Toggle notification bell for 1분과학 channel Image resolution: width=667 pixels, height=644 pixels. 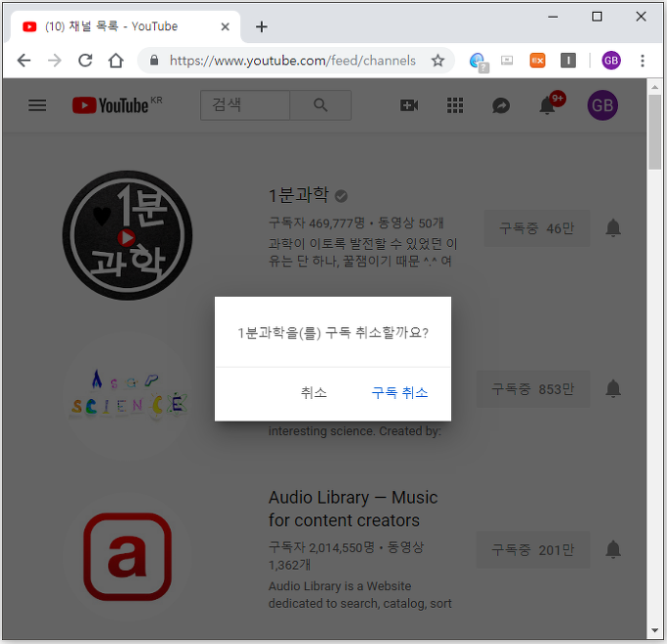coord(613,228)
